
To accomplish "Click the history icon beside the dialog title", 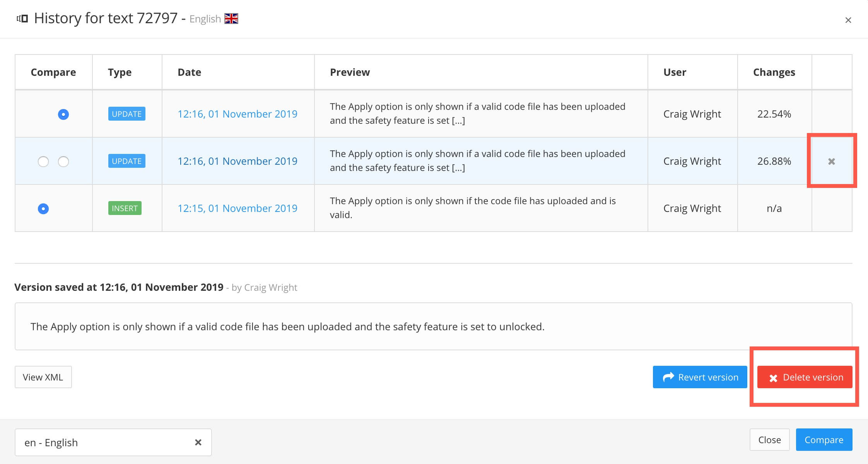I will click(22, 19).
